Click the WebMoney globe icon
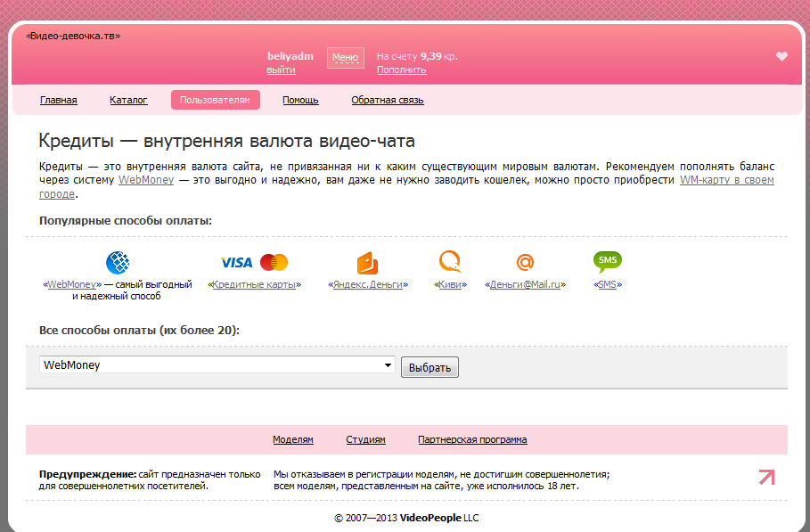Viewport: 810px width, 532px height. (118, 262)
